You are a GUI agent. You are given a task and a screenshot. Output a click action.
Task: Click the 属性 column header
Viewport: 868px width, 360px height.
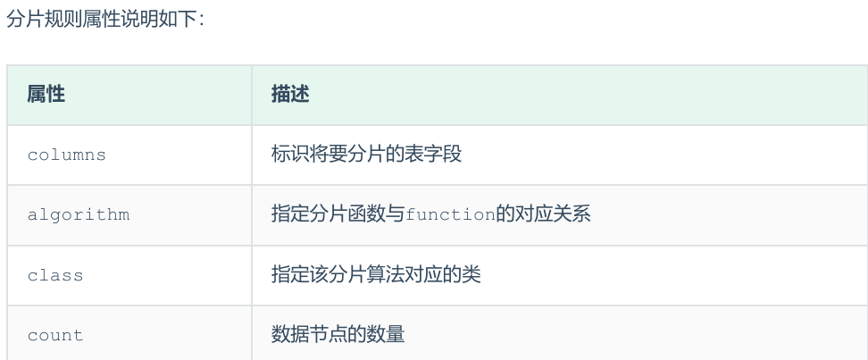[46, 94]
